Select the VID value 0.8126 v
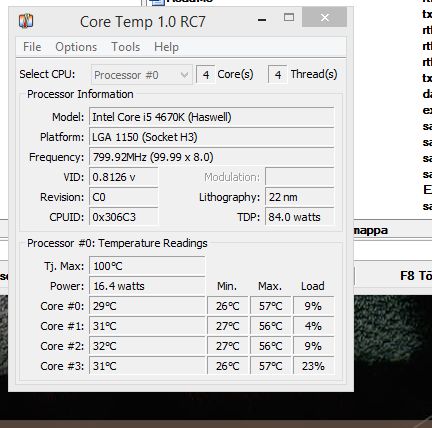The width and height of the screenshot is (432, 428). [x=124, y=177]
